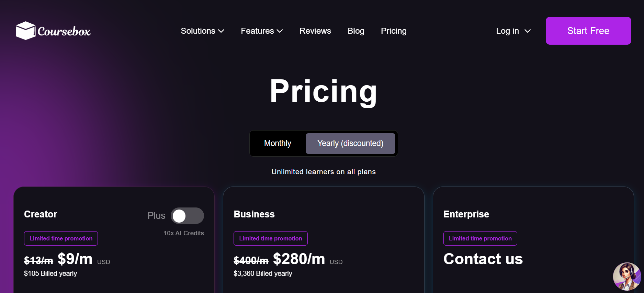Click the Start Free button
The height and width of the screenshot is (293, 644).
[x=588, y=31]
